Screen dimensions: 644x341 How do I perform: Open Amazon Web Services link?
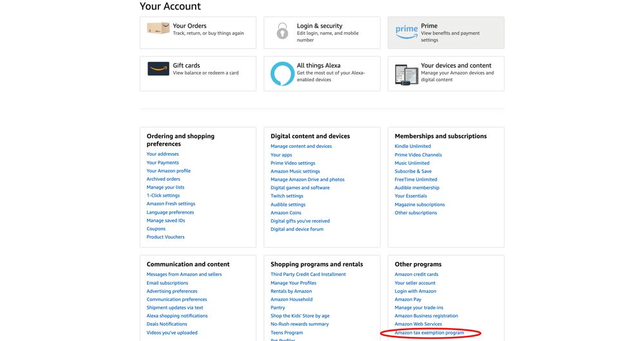click(418, 324)
